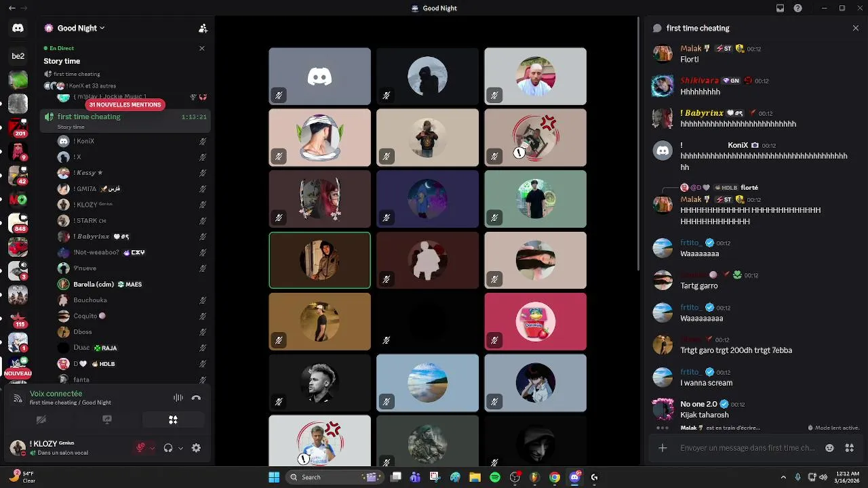868x488 pixels.
Task: Turn on camera in the voice panel
Action: 41,420
